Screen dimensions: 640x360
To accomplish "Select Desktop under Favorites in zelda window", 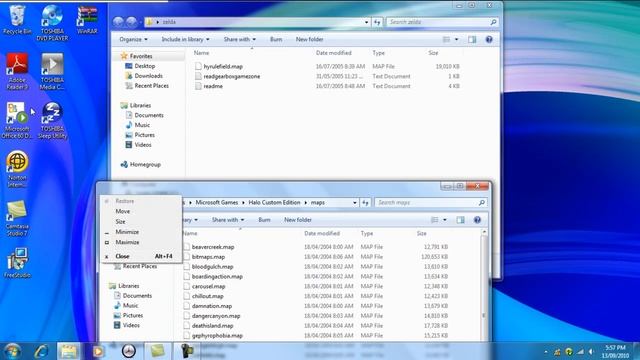I will tap(144, 66).
